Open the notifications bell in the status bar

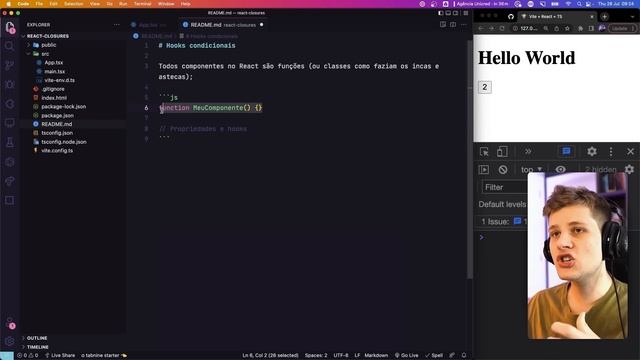tap(464, 356)
